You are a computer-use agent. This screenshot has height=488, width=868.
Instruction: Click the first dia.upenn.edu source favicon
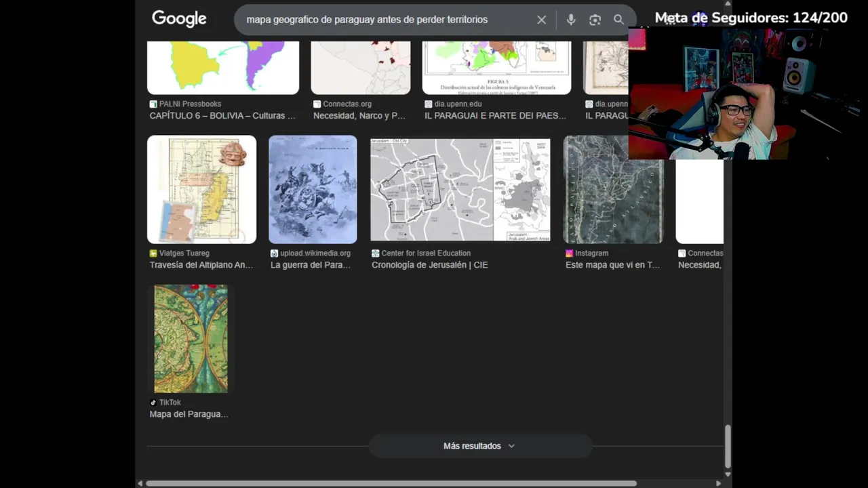pyautogui.click(x=429, y=104)
